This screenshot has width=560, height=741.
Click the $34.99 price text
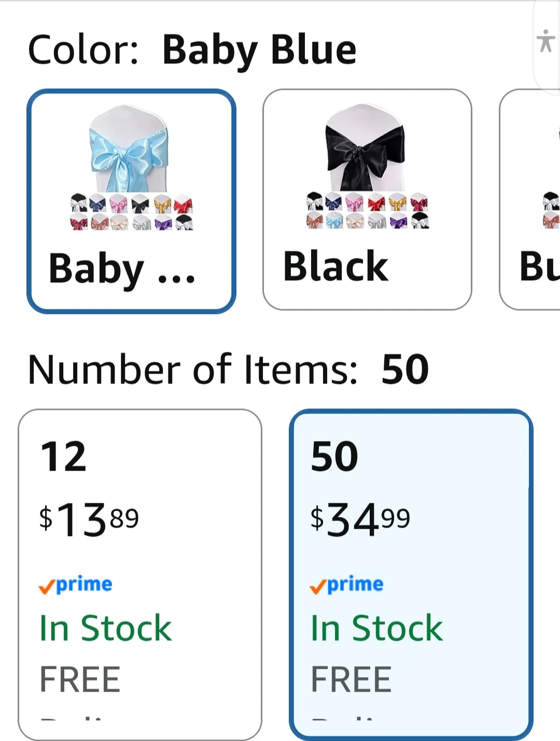360,519
